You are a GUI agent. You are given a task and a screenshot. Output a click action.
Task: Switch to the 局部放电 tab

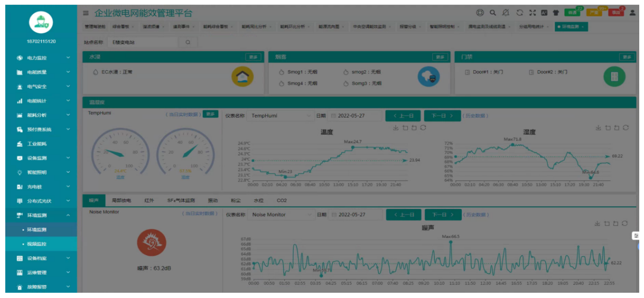[121, 200]
